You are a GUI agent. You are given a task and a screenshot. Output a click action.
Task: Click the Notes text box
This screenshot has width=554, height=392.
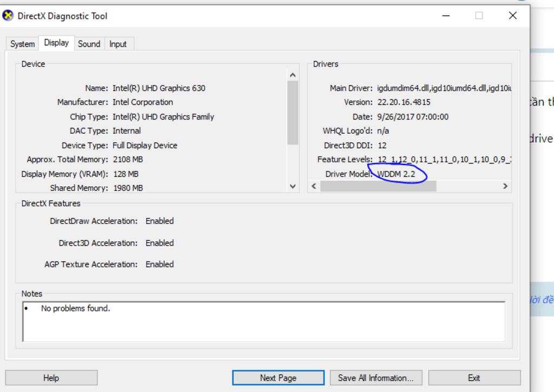[263, 322]
